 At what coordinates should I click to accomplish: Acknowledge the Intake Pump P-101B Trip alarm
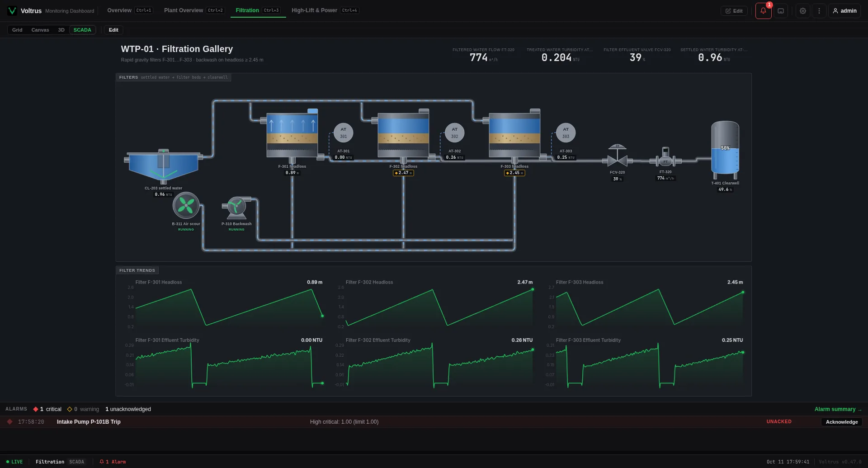(842, 422)
